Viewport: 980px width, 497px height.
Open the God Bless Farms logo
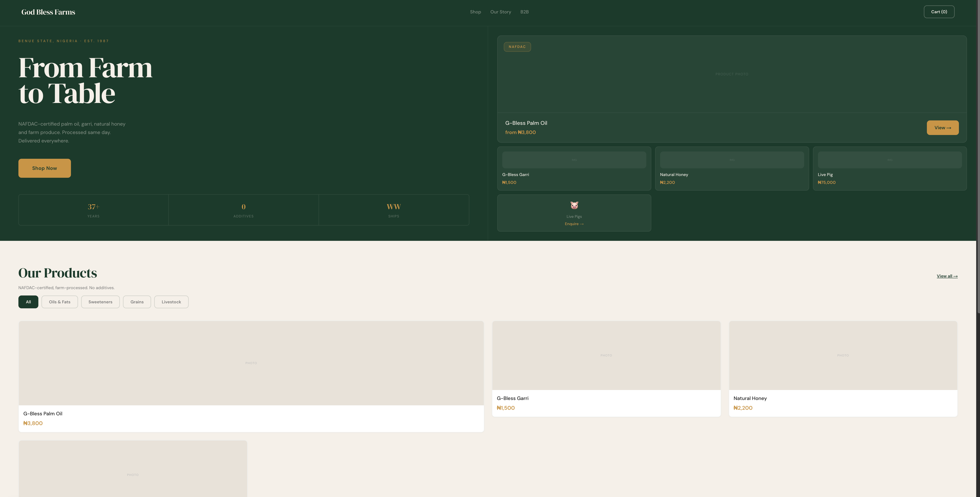(x=48, y=12)
